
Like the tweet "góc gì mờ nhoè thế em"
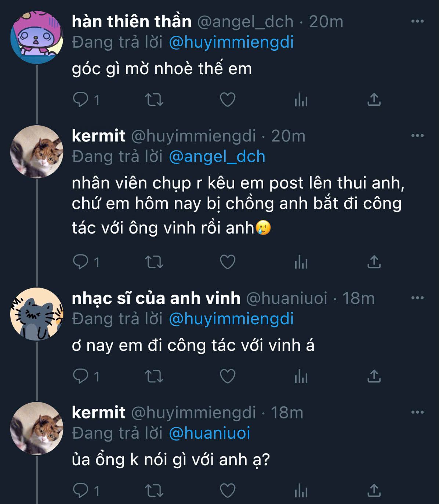[228, 100]
